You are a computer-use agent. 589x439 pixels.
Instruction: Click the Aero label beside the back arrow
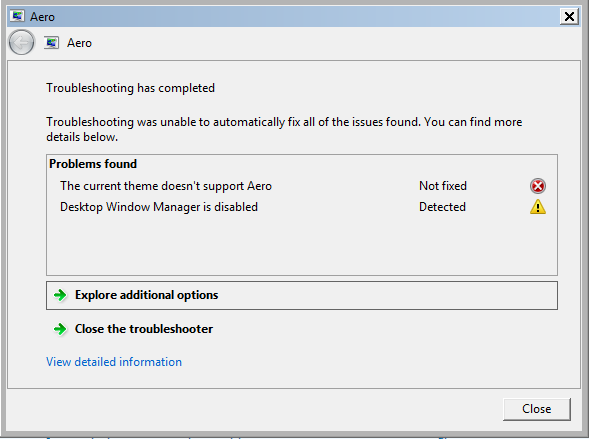[x=79, y=43]
